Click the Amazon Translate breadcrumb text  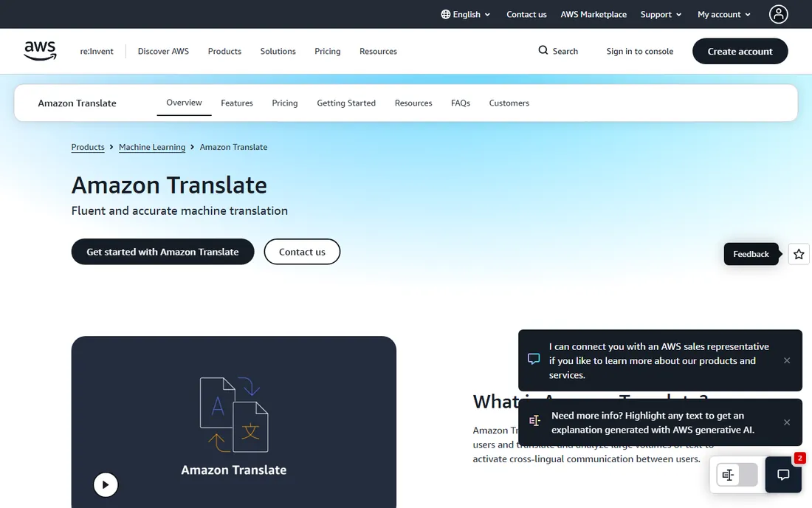[233, 147]
